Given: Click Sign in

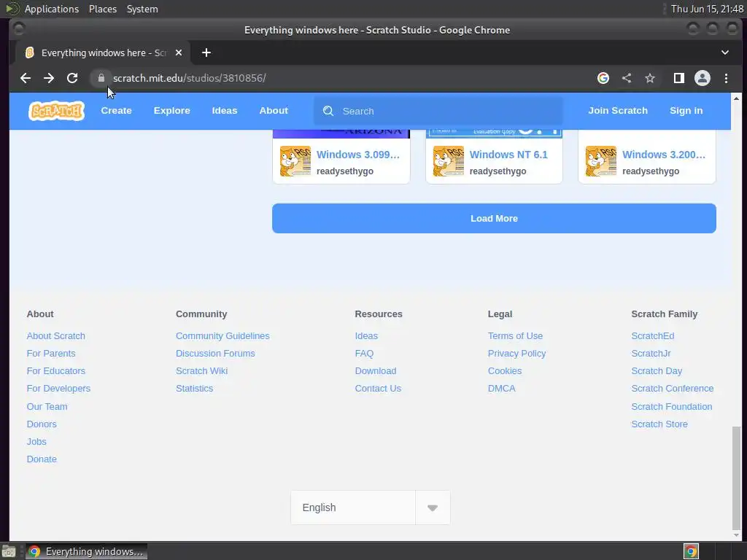Looking at the screenshot, I should point(686,111).
